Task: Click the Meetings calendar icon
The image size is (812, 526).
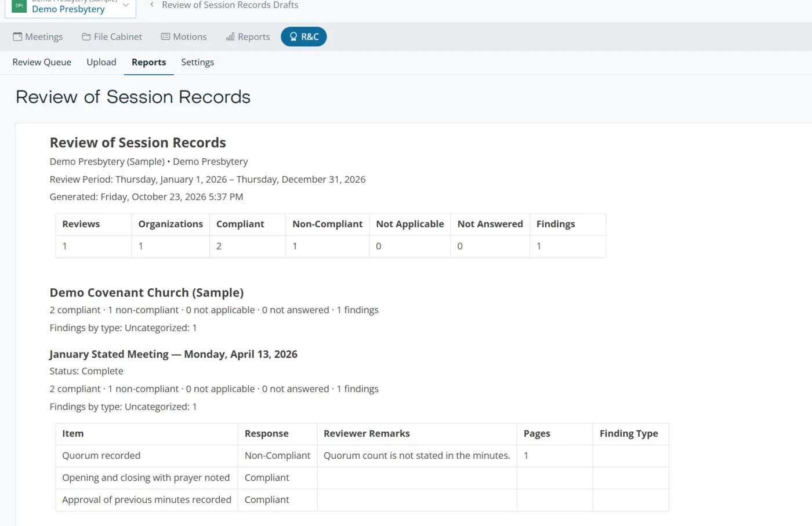Action: (x=17, y=37)
